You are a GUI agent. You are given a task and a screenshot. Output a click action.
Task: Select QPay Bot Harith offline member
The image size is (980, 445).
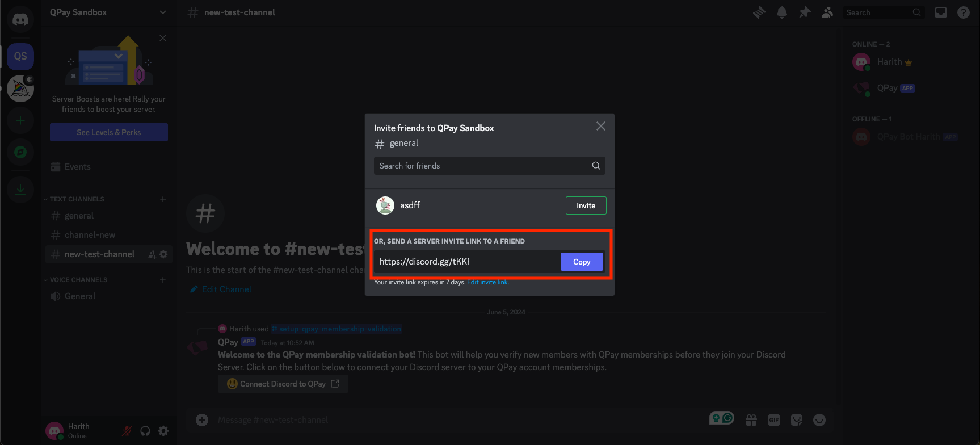[907, 137]
